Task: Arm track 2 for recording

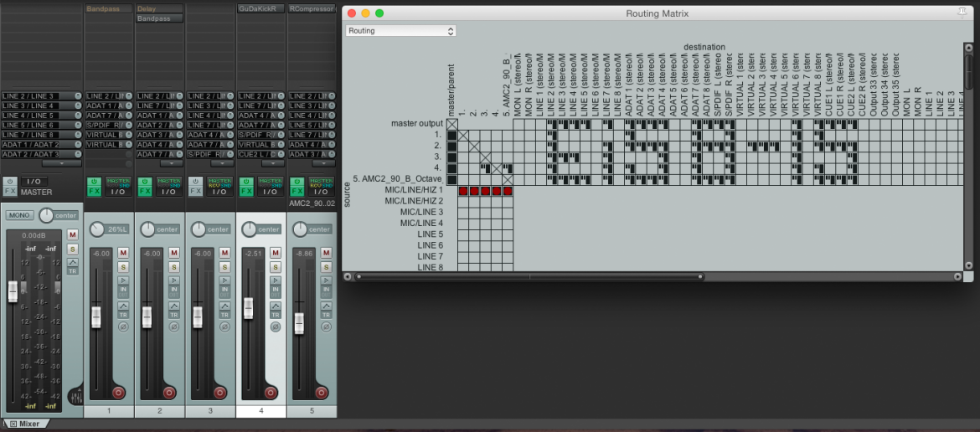Action: tap(168, 393)
